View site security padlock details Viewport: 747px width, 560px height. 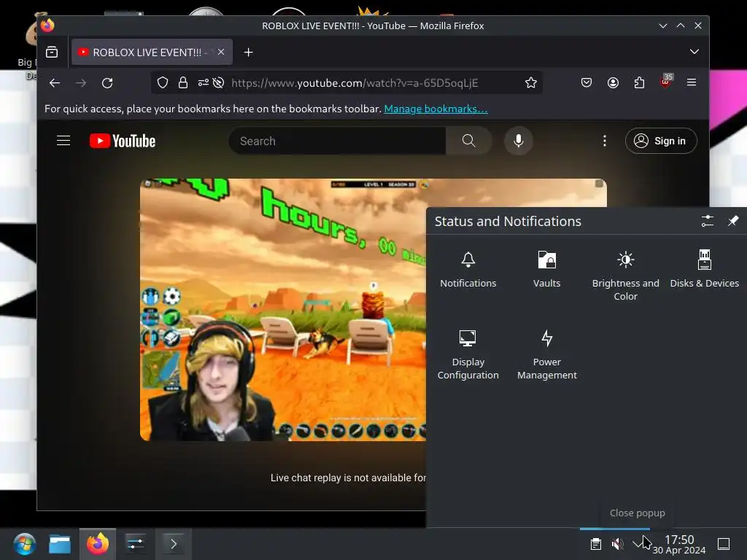[183, 83]
